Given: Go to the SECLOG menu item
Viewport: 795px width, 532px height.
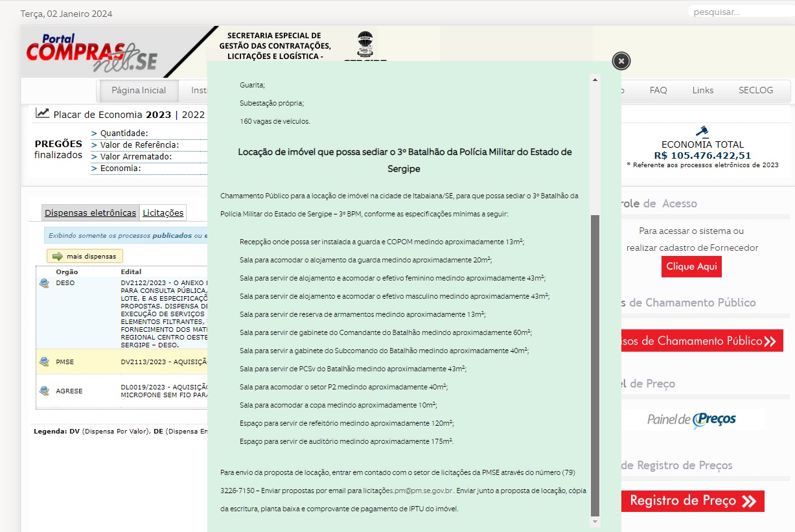Looking at the screenshot, I should tap(755, 91).
